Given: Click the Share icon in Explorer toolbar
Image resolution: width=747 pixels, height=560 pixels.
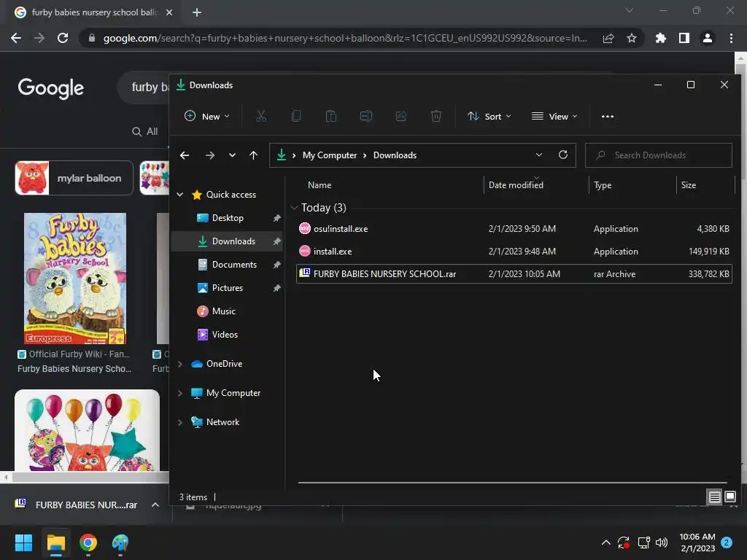Looking at the screenshot, I should click(x=401, y=116).
